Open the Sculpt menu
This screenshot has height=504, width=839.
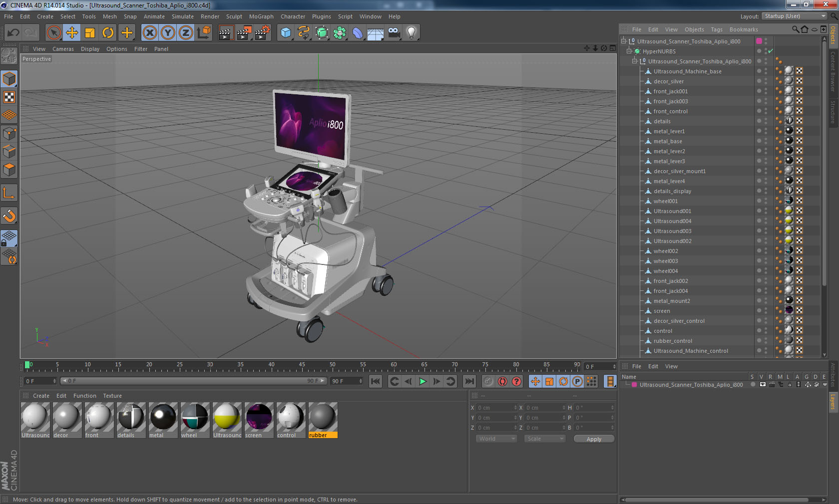point(234,16)
